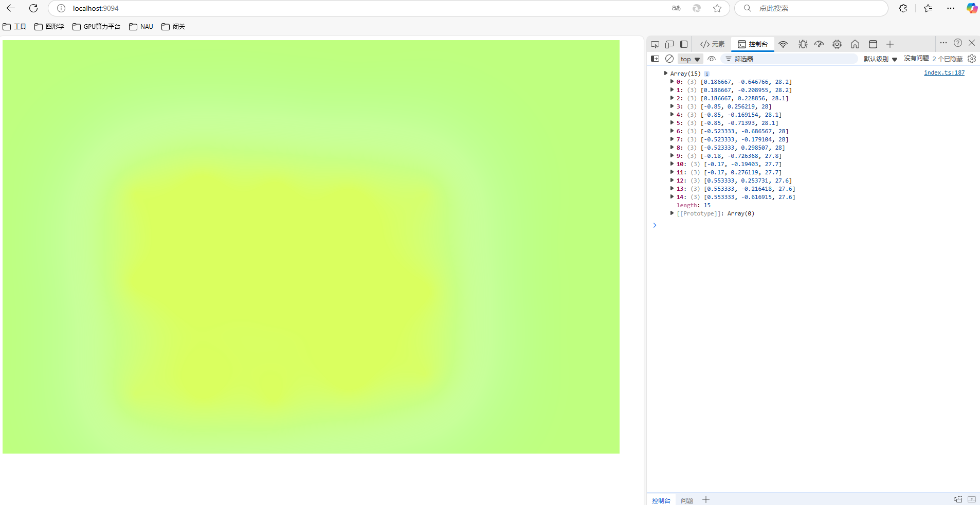Viewport: 980px width, 505px height.
Task: Open console settings gear
Action: point(972,59)
